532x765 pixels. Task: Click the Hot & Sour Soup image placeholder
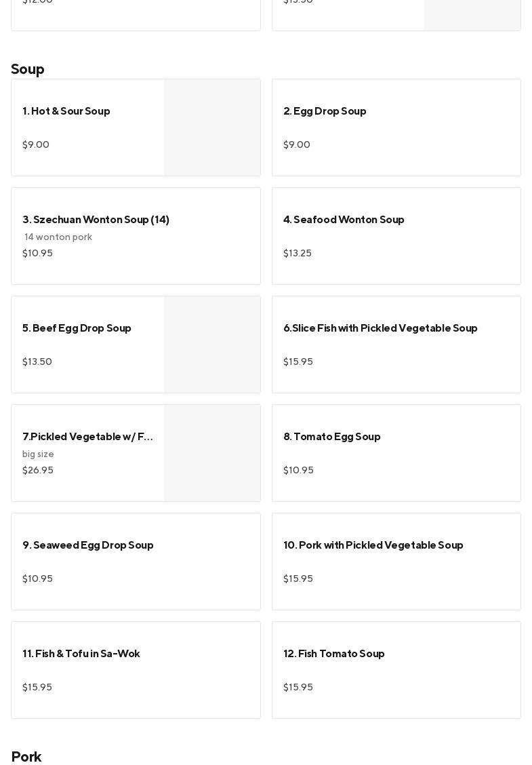point(212,127)
